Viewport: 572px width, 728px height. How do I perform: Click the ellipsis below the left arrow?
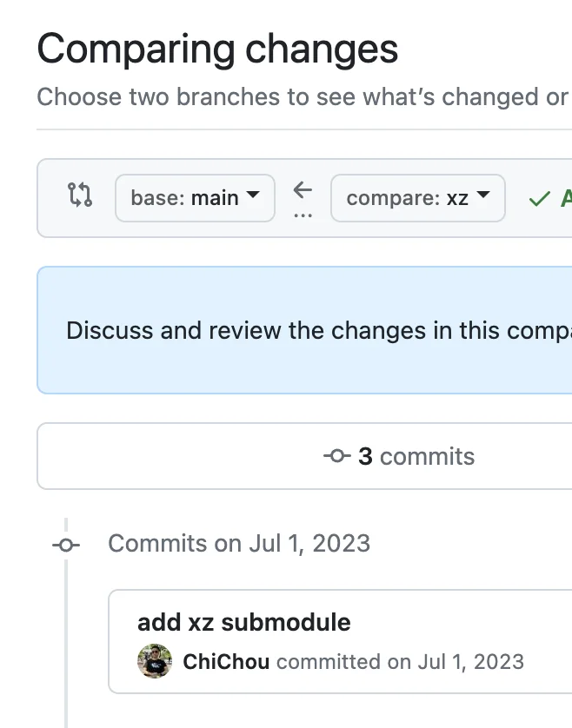(303, 215)
